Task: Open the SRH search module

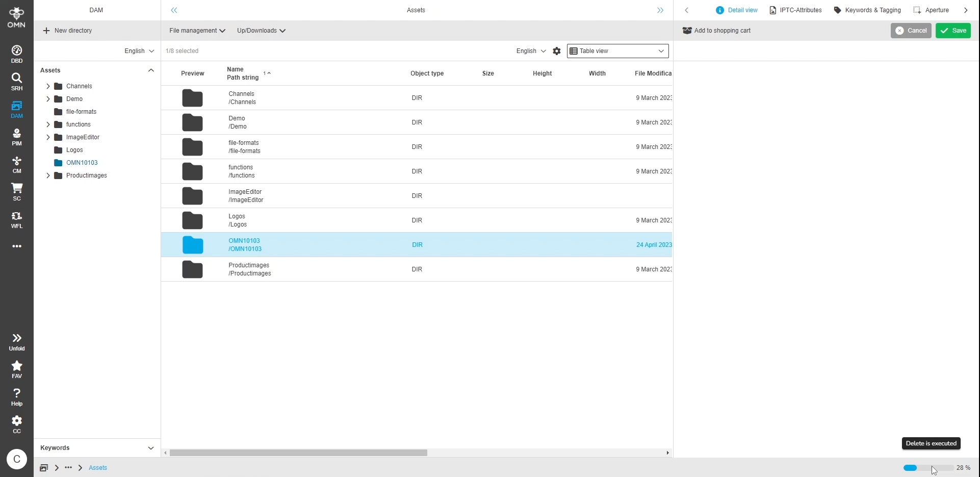Action: tap(17, 82)
